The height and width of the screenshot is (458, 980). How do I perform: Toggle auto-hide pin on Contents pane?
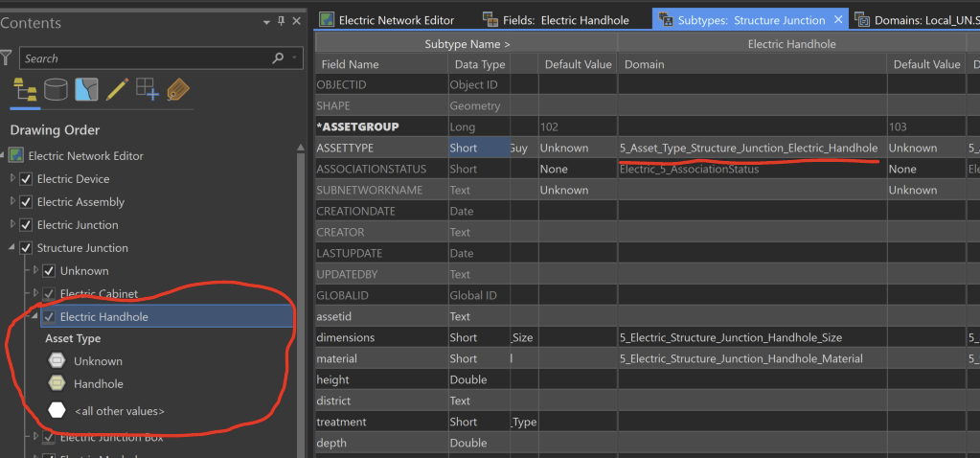(282, 22)
